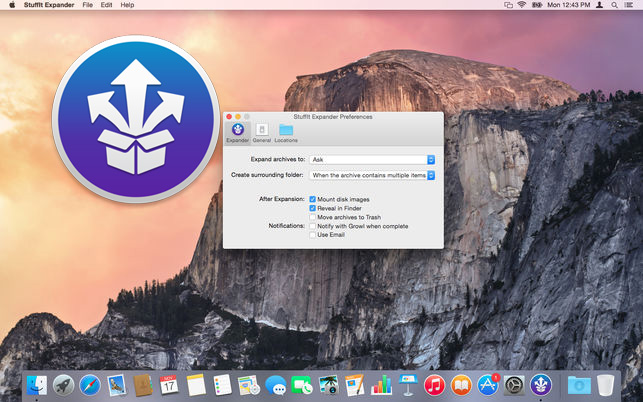Image resolution: width=643 pixels, height=402 pixels.
Task: Enable Move archives to Trash
Action: coord(312,217)
